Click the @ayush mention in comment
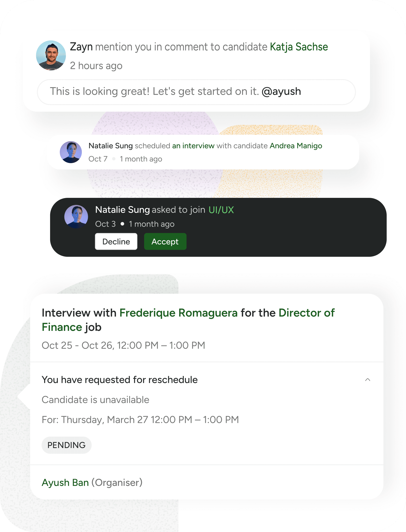 pyautogui.click(x=281, y=92)
